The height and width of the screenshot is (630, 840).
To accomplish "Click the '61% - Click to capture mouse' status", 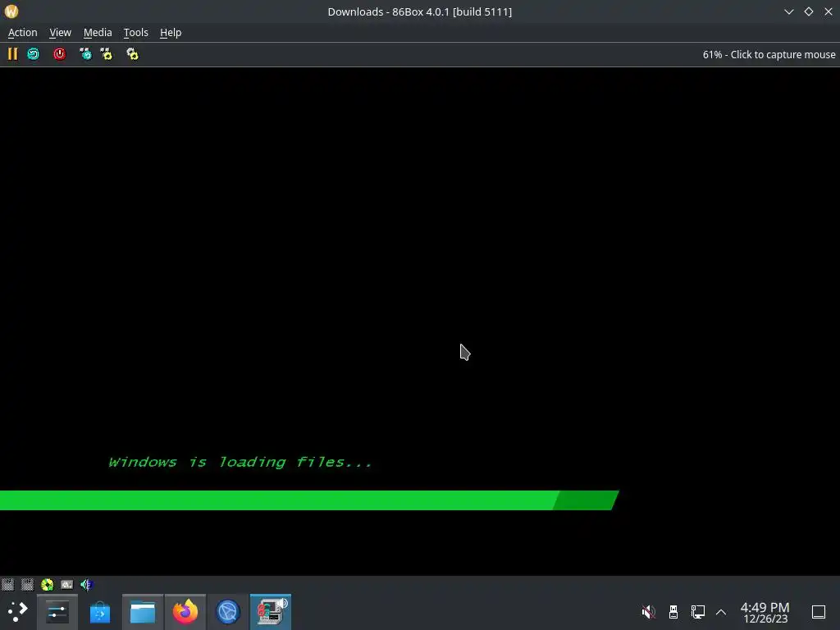I will [x=769, y=55].
